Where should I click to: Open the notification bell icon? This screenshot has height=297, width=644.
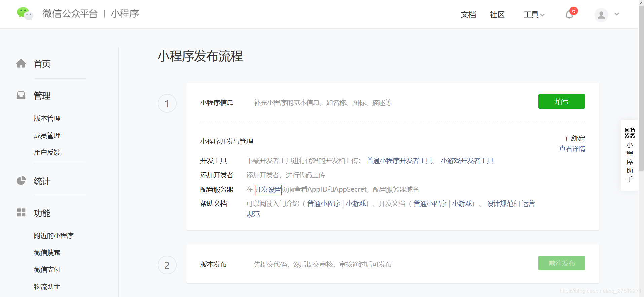click(569, 15)
